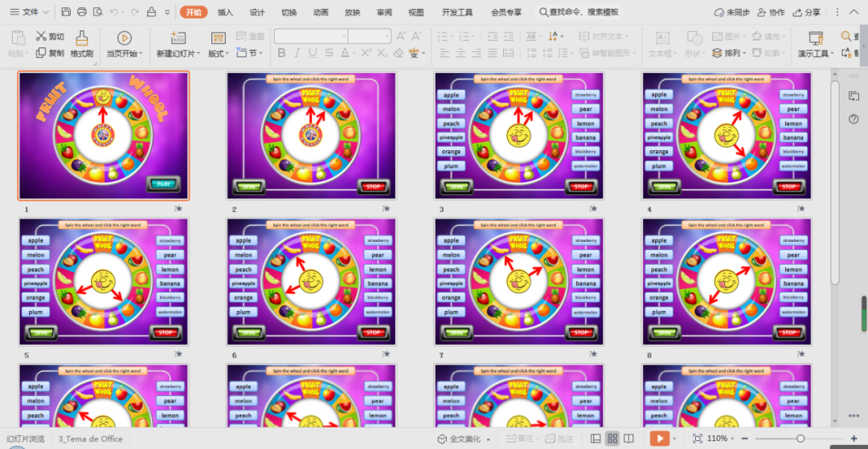Toggle Align Right paragraph button
Viewport: 868px width, 449px height.
pos(477,53)
